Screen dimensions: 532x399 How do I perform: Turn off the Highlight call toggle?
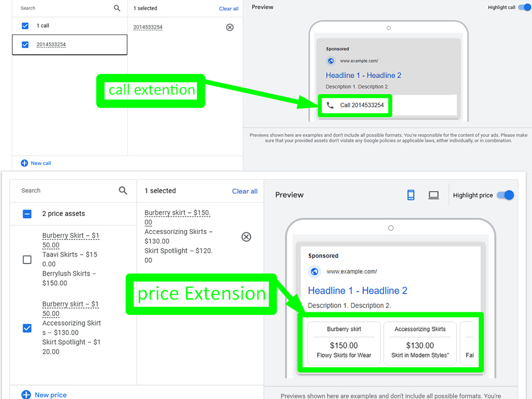pos(525,7)
